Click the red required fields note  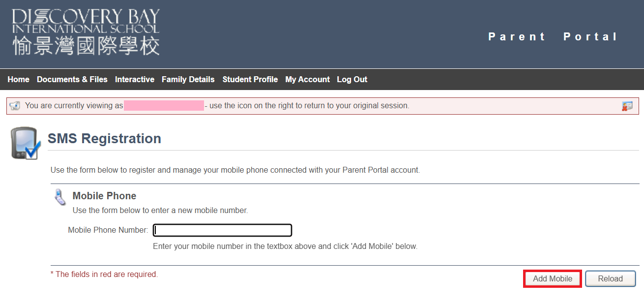pyautogui.click(x=104, y=275)
